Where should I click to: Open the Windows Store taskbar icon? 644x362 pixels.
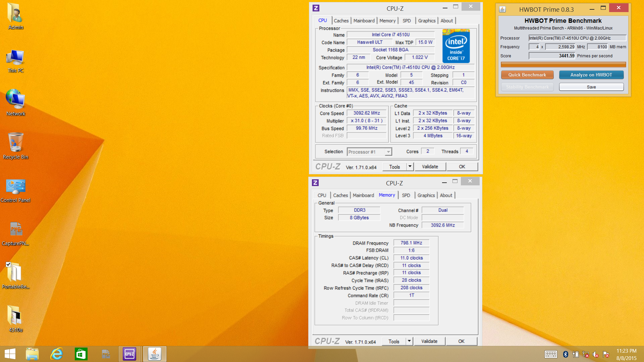pyautogui.click(x=81, y=354)
